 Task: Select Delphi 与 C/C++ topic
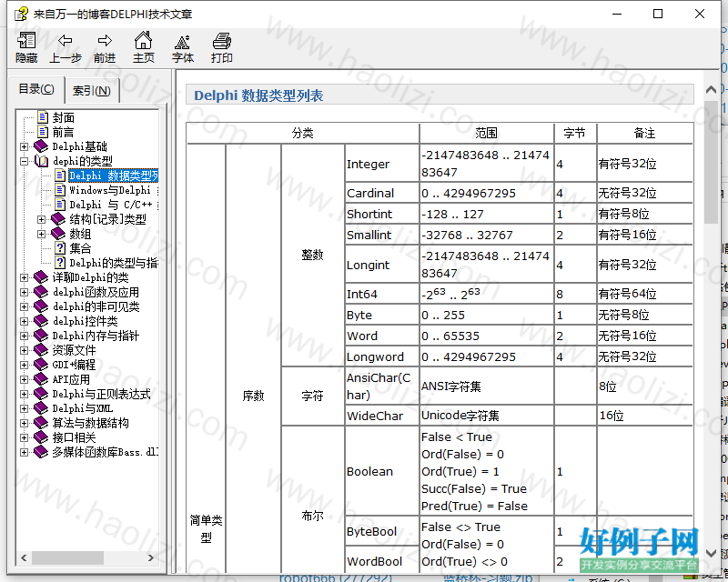(x=114, y=205)
